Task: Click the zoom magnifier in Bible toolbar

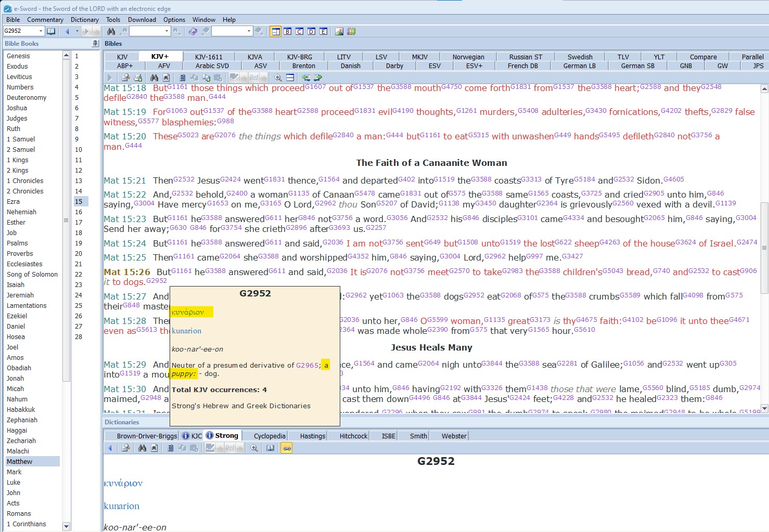Action: point(278,77)
